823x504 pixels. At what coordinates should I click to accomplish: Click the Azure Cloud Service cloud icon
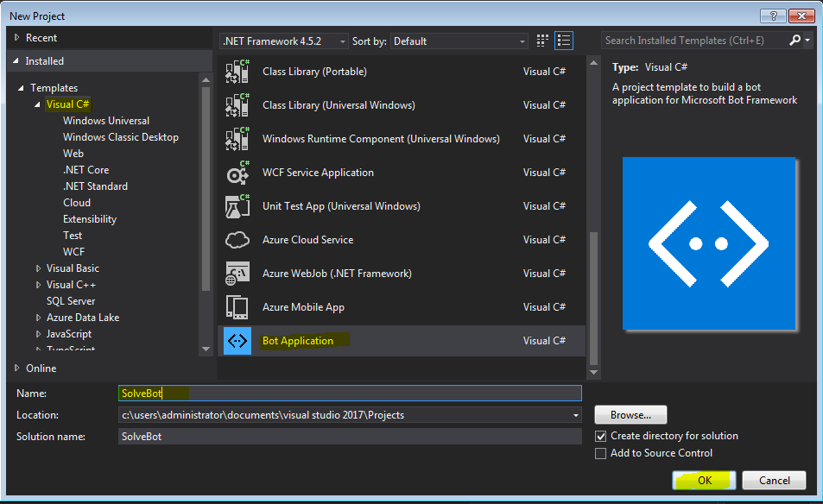click(237, 240)
